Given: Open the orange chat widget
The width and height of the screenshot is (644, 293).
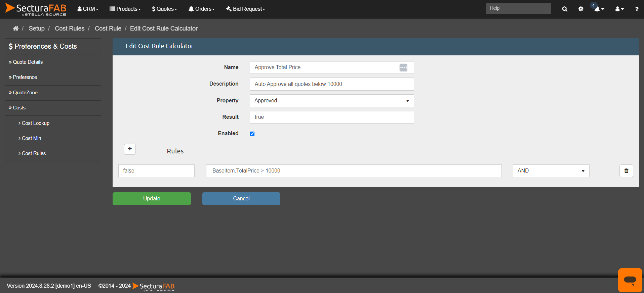Looking at the screenshot, I should point(630,280).
